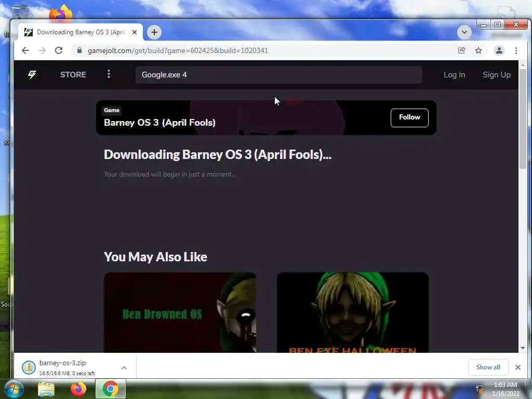Click the Log In link

(454, 75)
